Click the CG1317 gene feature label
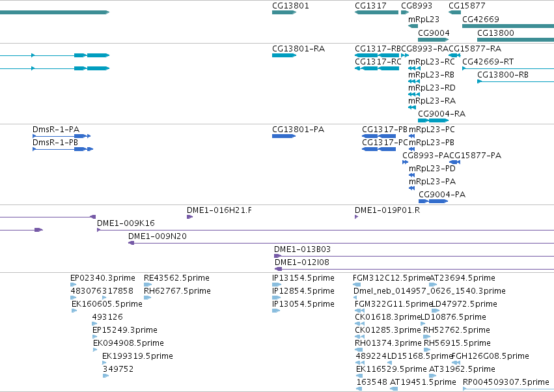Screen dimensions: 554x392 370,6
